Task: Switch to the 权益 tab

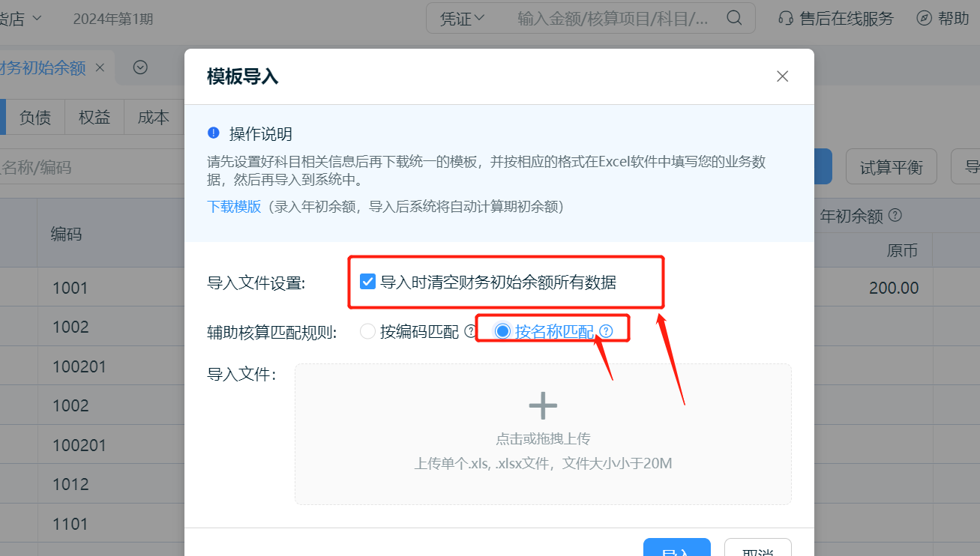Action: pyautogui.click(x=94, y=118)
